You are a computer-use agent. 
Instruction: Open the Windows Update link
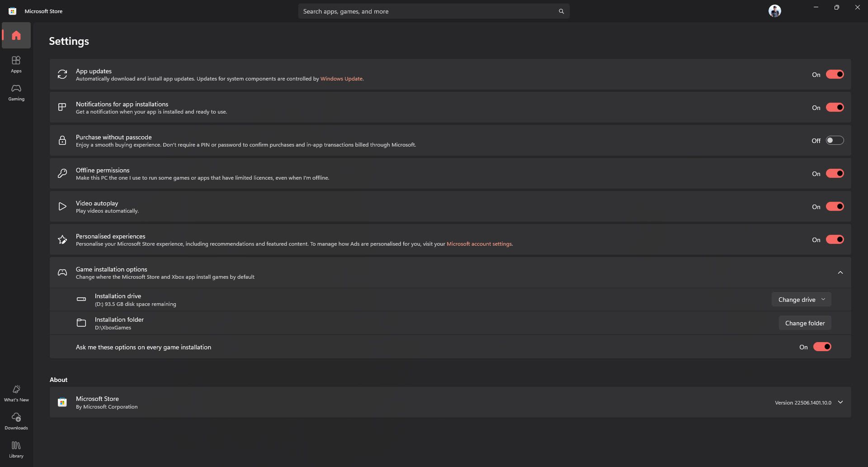click(341, 79)
